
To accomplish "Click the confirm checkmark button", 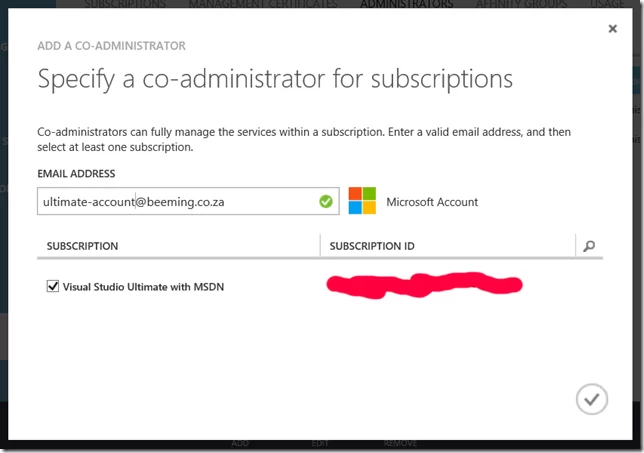I will [x=591, y=399].
